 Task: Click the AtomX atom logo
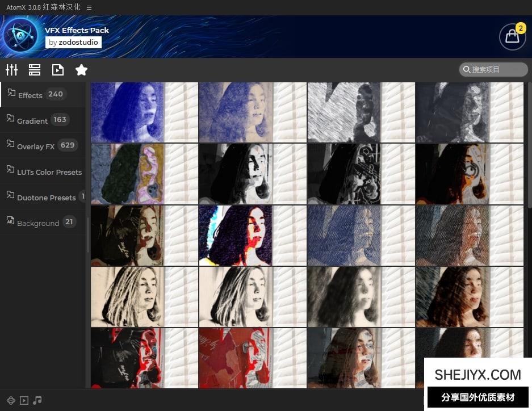click(20, 36)
